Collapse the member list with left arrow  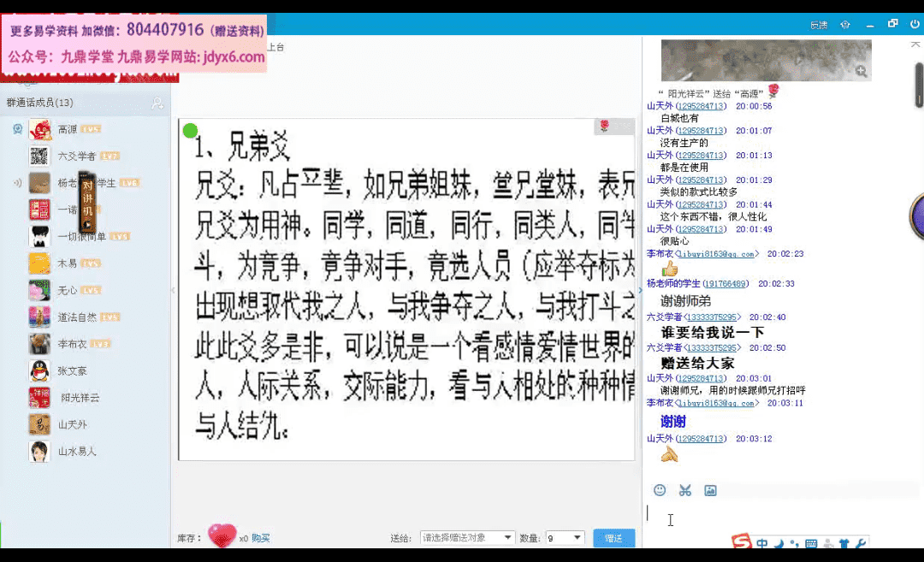[173, 290]
